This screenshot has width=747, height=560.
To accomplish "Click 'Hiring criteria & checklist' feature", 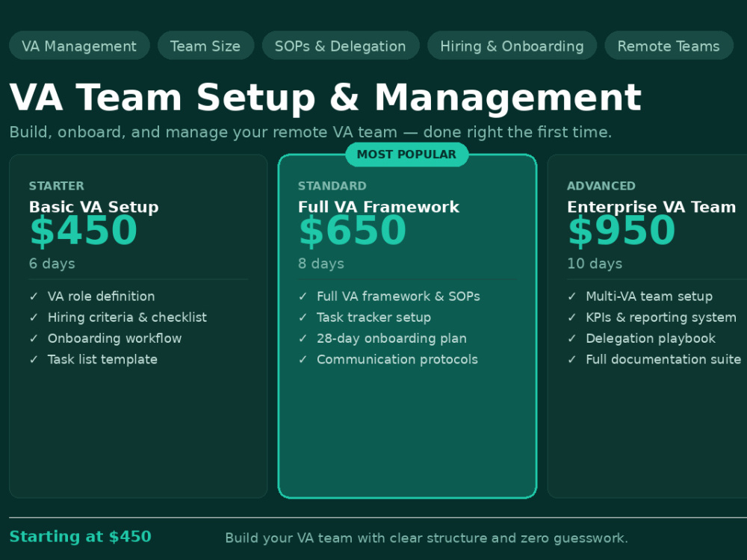I will coord(127,317).
